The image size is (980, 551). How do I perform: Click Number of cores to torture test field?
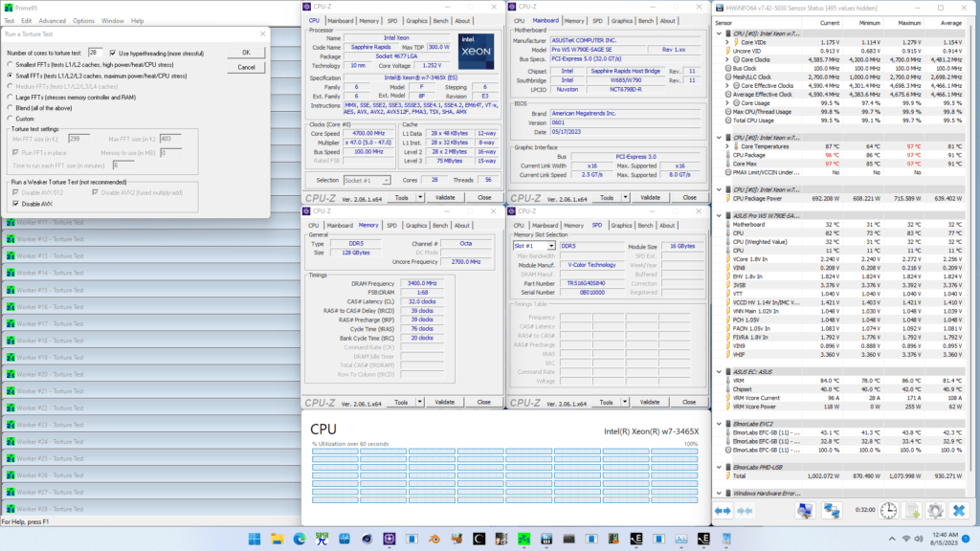(x=95, y=53)
